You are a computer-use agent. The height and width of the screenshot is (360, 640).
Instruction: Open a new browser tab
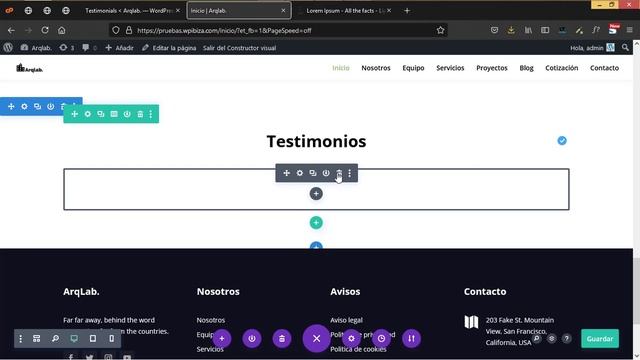(x=407, y=11)
